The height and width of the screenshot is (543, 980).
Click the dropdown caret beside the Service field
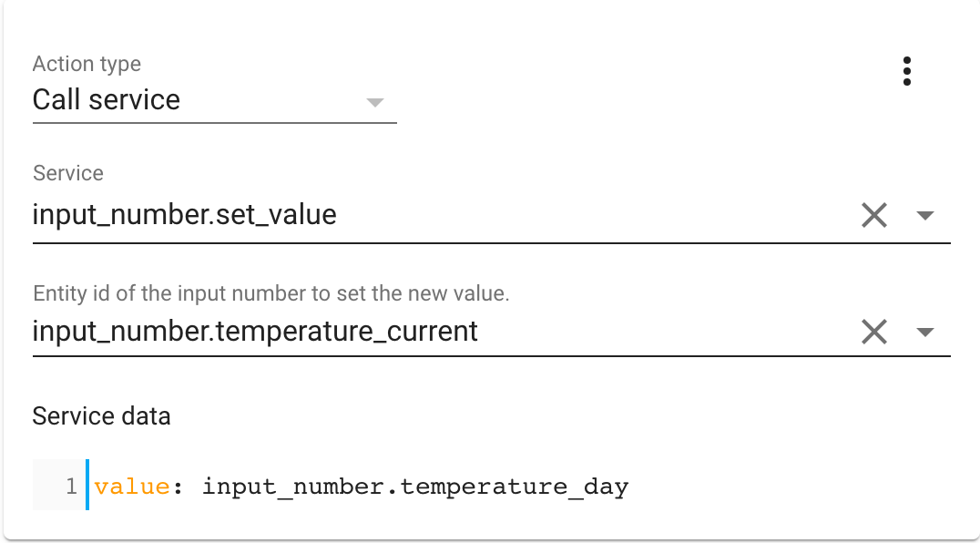click(925, 215)
